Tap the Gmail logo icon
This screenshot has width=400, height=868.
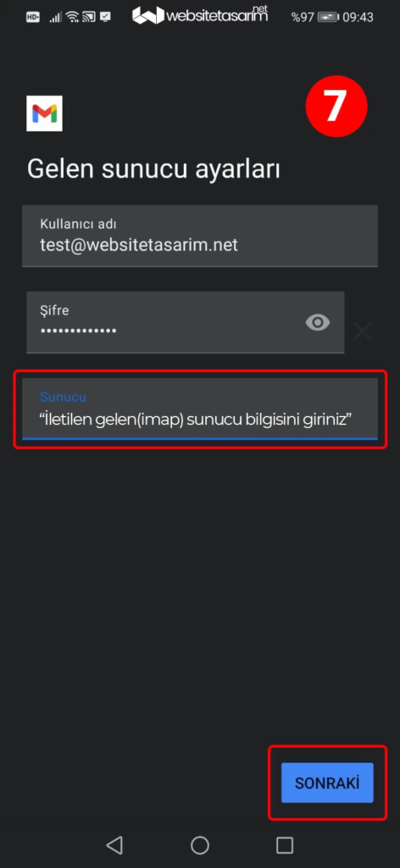click(x=44, y=114)
